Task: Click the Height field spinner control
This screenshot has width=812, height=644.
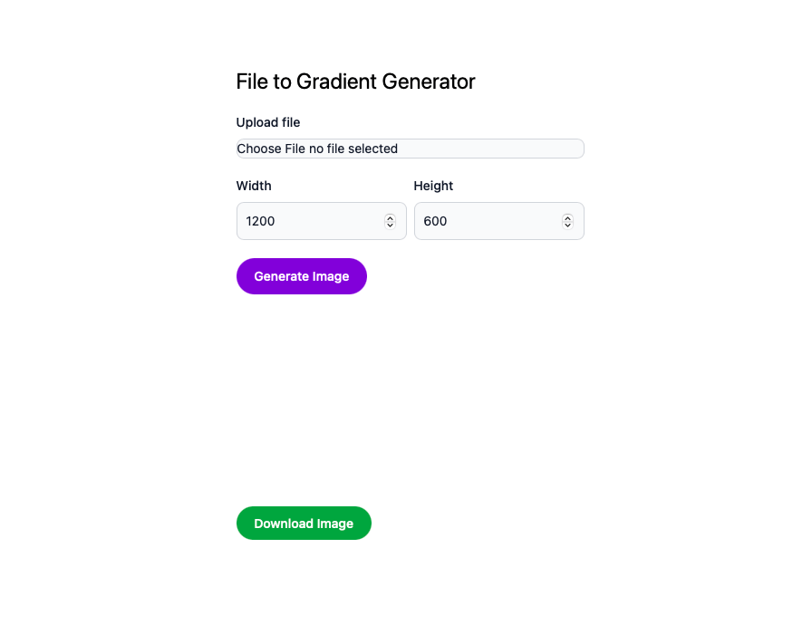Action: pyautogui.click(x=567, y=221)
